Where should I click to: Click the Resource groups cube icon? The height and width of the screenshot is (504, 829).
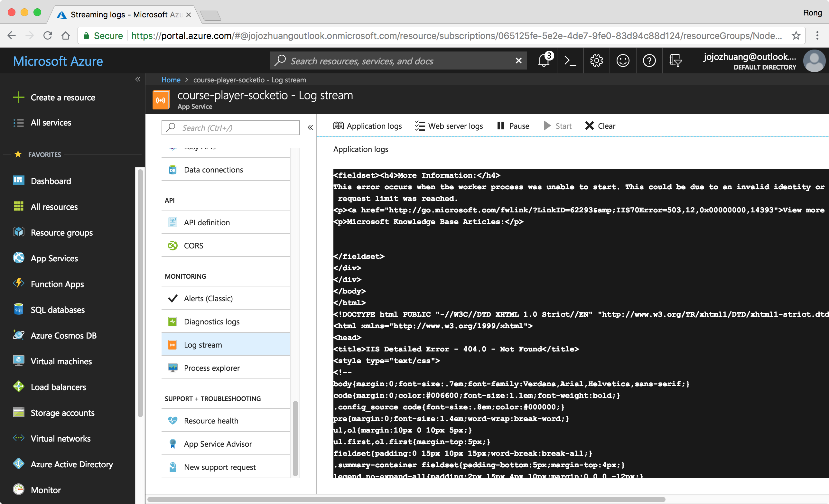(19, 232)
